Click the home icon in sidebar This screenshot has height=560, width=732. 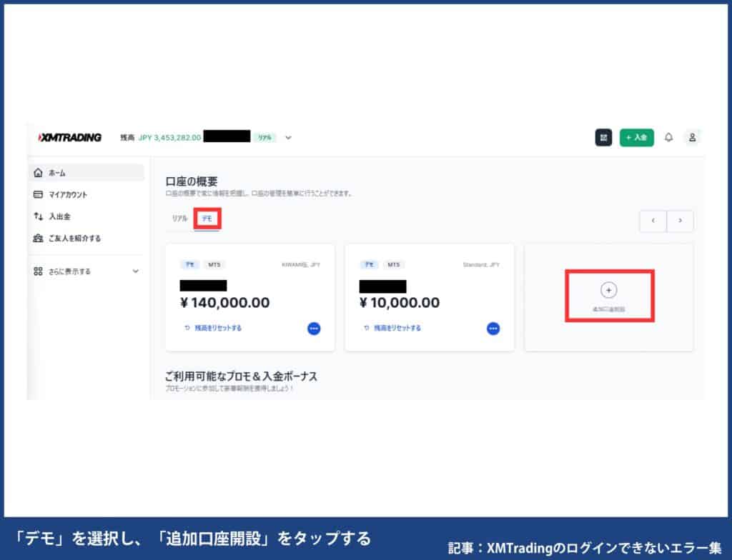click(39, 173)
